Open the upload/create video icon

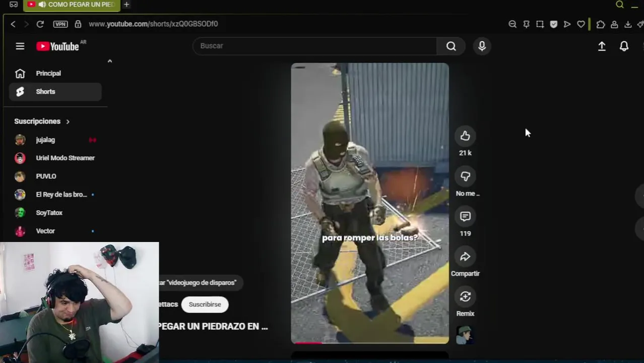click(x=602, y=46)
